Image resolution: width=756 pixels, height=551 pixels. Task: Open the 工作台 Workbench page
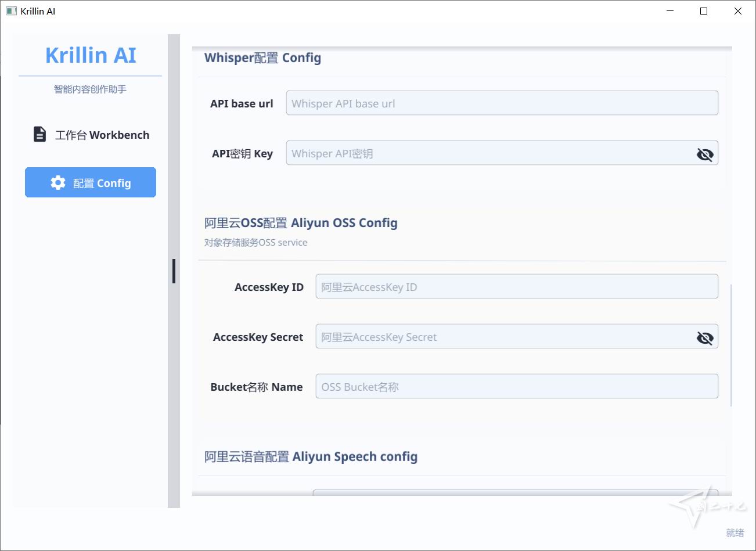click(x=102, y=135)
